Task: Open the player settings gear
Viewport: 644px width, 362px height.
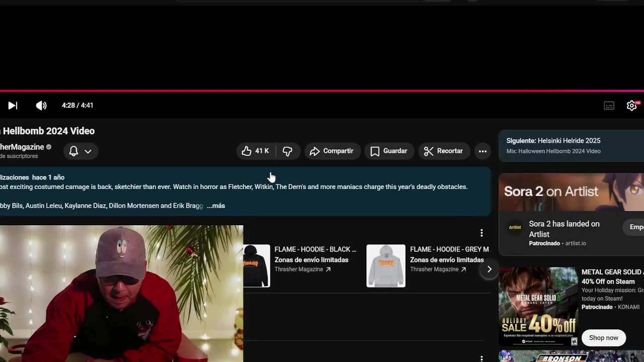Action: point(632,106)
